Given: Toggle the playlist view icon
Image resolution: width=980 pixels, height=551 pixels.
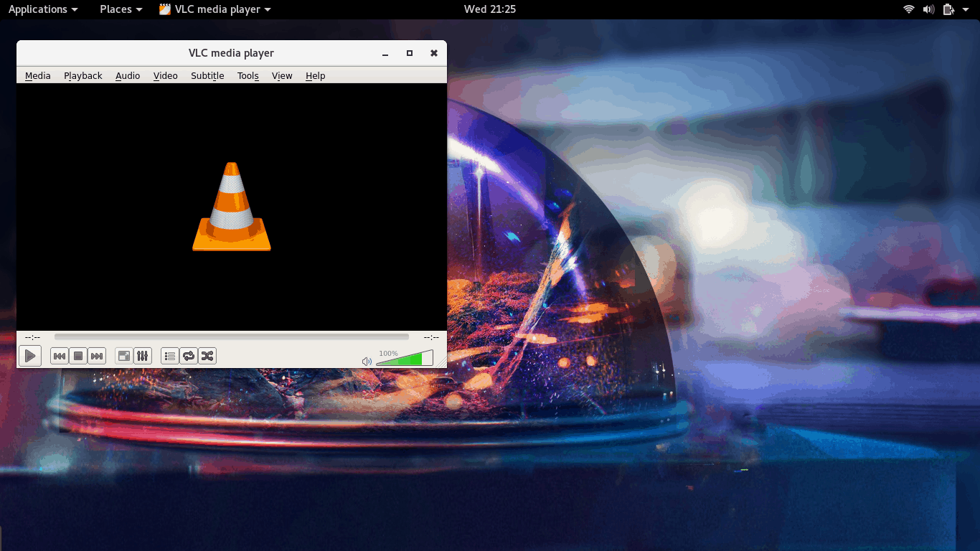Looking at the screenshot, I should (170, 356).
